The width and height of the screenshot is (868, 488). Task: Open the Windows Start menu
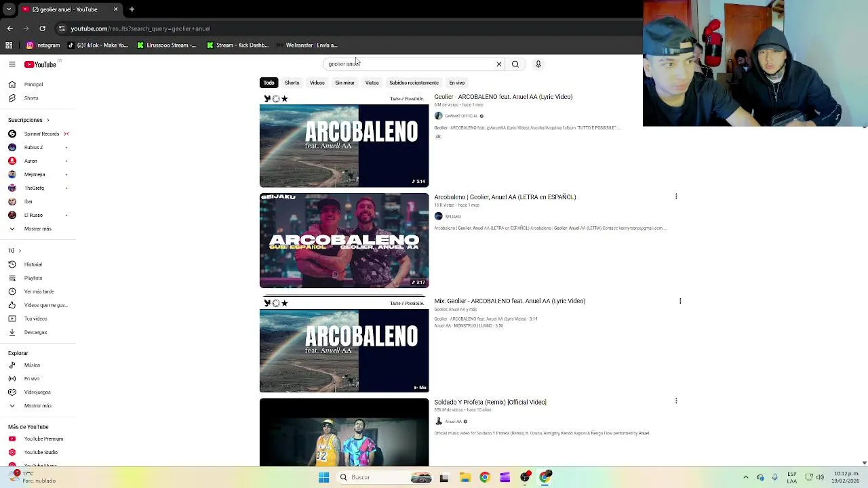323,477
